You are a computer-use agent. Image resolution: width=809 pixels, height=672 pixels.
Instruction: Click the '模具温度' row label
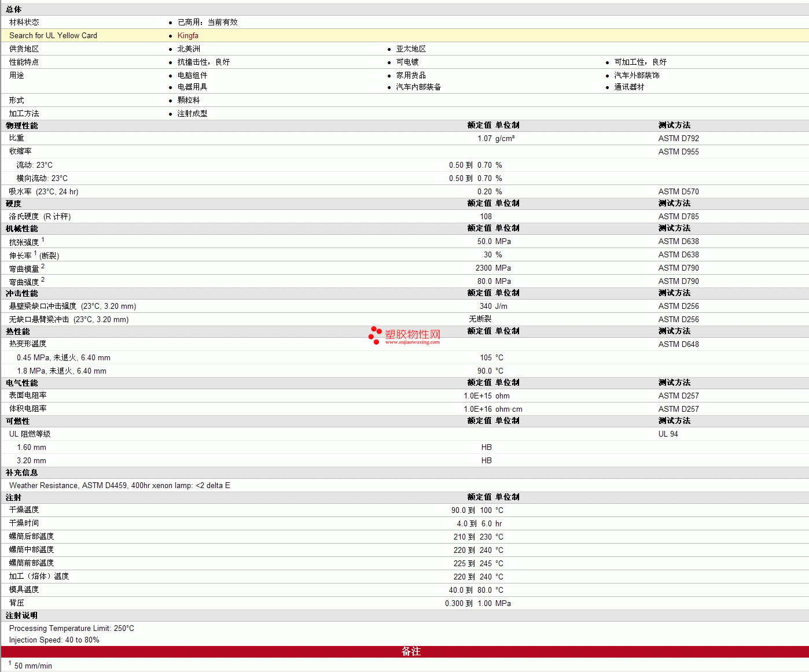(x=24, y=589)
